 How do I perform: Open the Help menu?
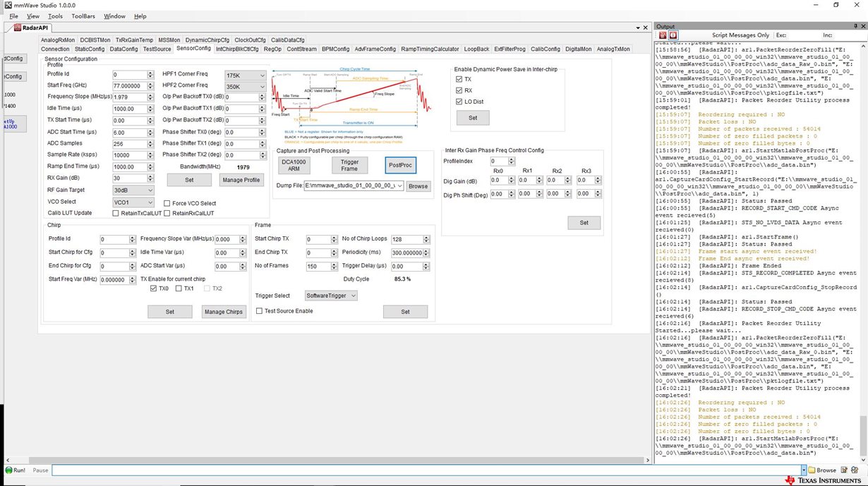(140, 16)
